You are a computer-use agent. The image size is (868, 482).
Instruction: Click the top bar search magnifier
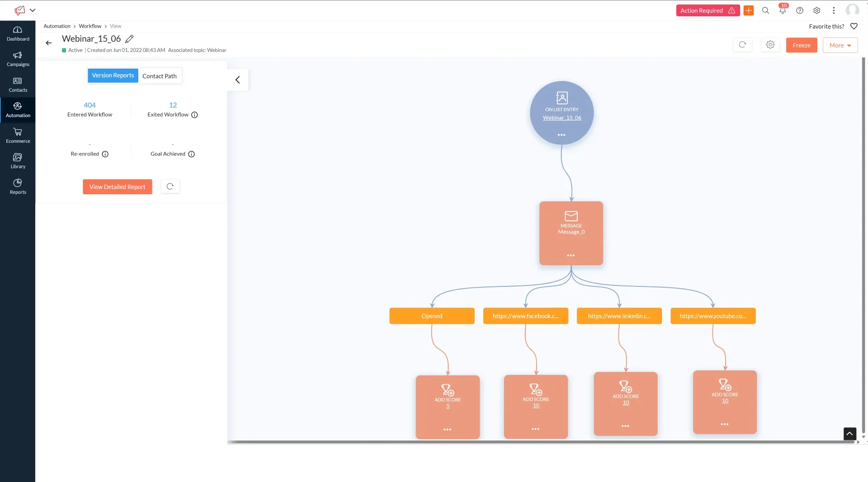[x=765, y=10]
